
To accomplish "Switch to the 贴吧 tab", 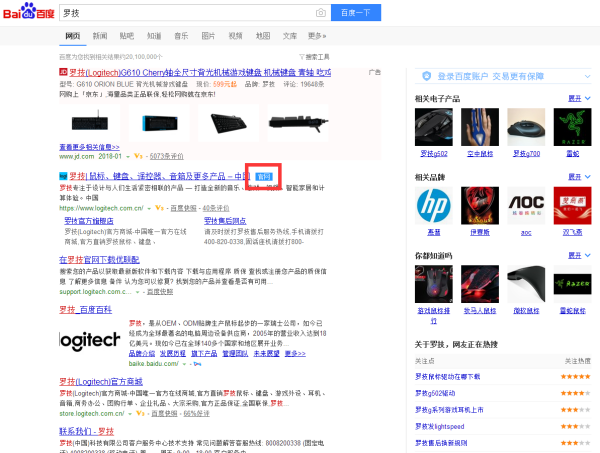I will coord(127,36).
